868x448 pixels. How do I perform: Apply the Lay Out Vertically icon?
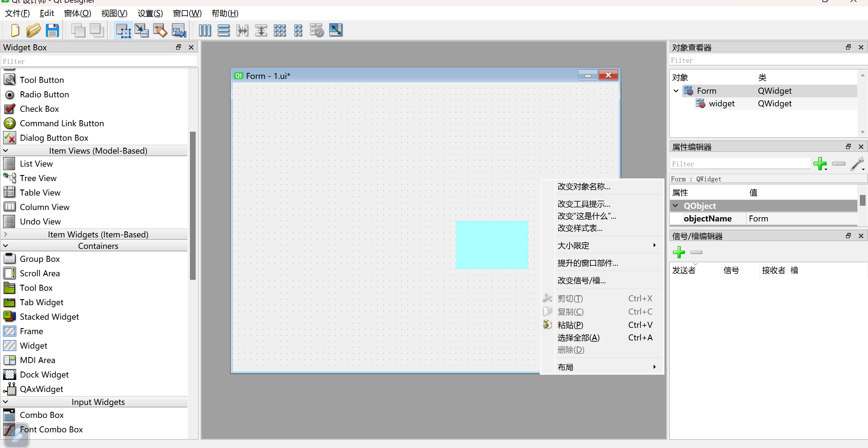[224, 31]
